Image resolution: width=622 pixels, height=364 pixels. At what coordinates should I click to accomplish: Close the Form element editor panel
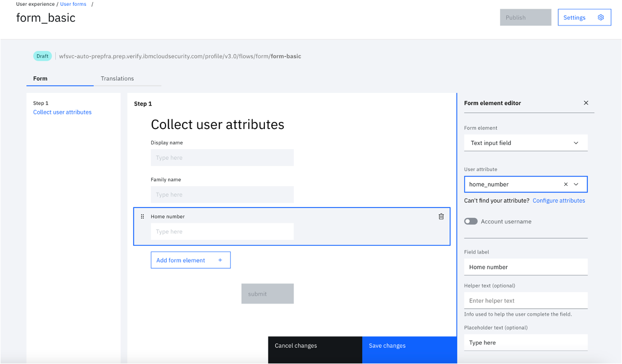click(x=586, y=103)
